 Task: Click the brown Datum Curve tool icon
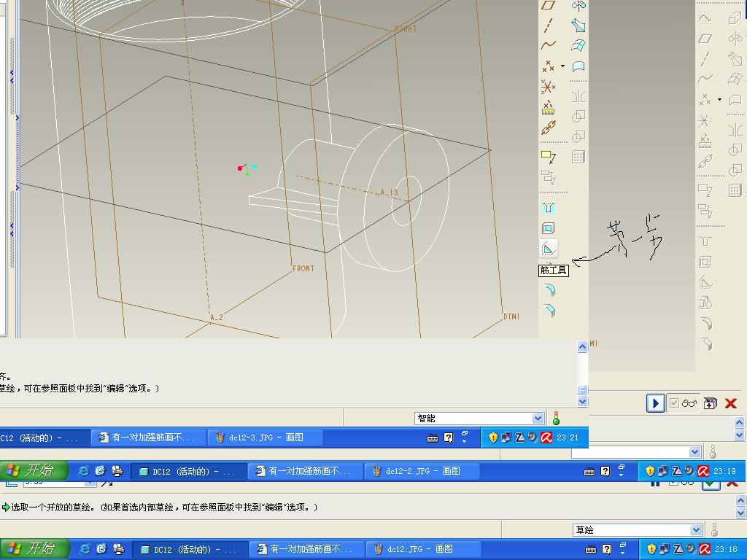[549, 45]
